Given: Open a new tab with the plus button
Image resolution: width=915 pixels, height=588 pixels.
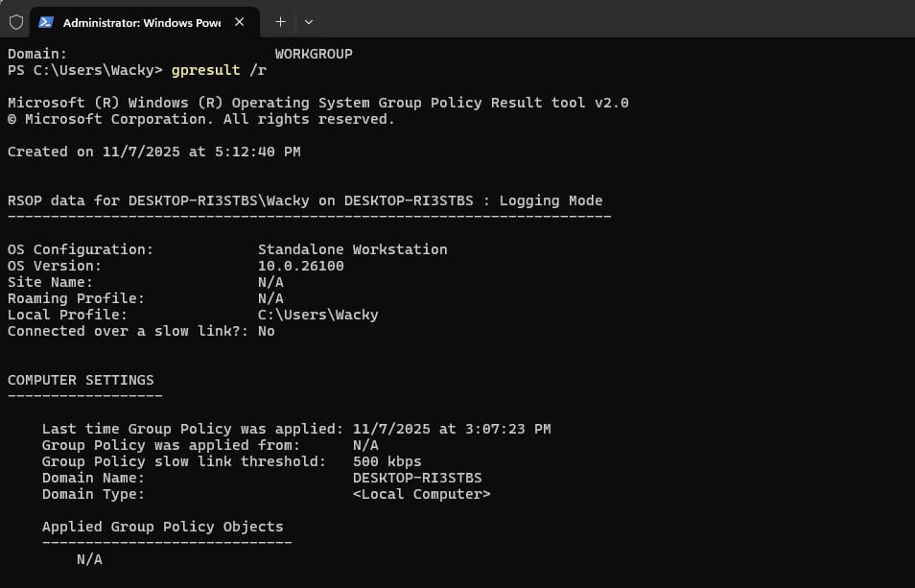Looking at the screenshot, I should [280, 21].
